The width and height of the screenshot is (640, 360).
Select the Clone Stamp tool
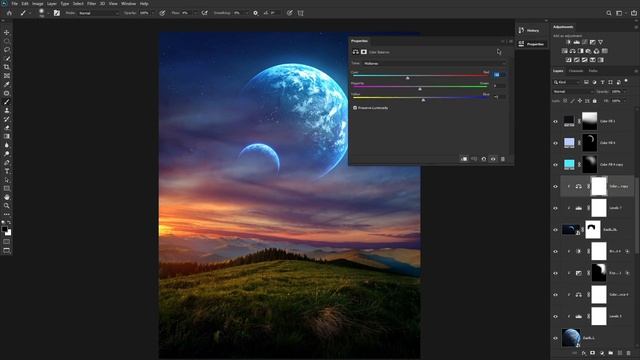tap(7, 111)
